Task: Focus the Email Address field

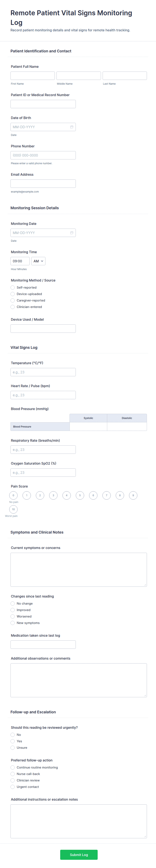Action: (43, 184)
